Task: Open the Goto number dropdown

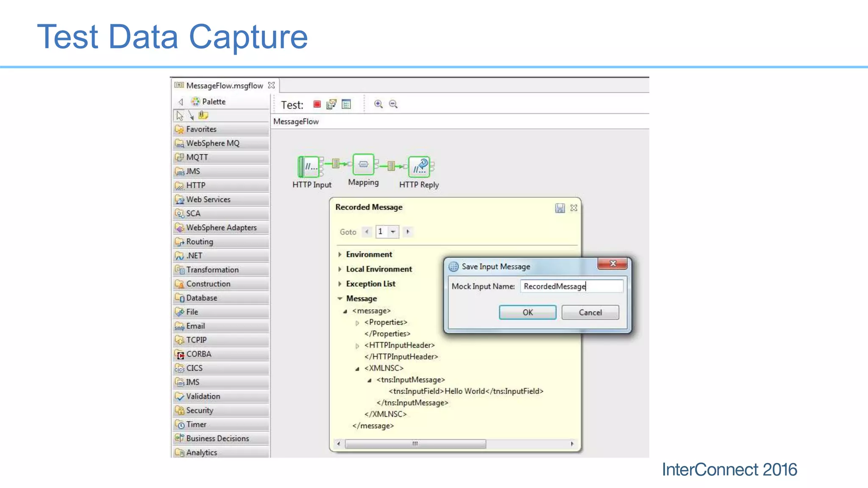Action: tap(393, 232)
